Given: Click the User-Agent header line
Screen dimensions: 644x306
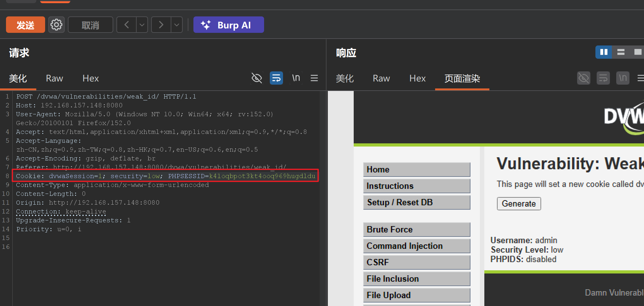Looking at the screenshot, I should [145, 118].
